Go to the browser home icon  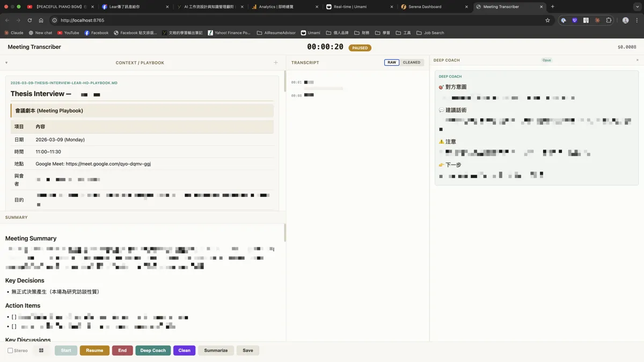(41, 20)
